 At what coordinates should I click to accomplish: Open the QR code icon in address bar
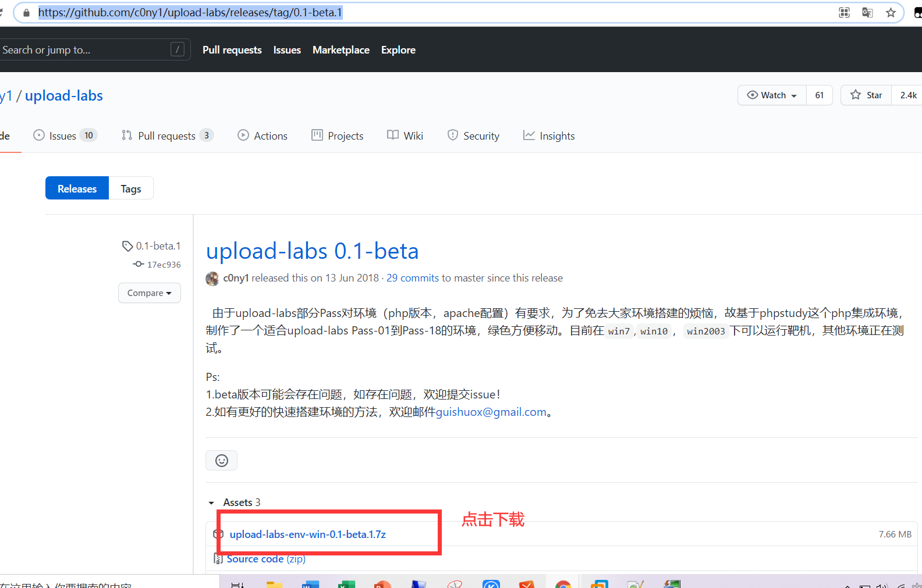click(844, 13)
